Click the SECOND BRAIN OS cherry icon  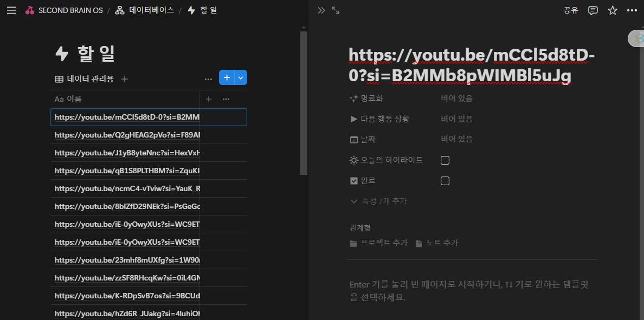click(30, 11)
